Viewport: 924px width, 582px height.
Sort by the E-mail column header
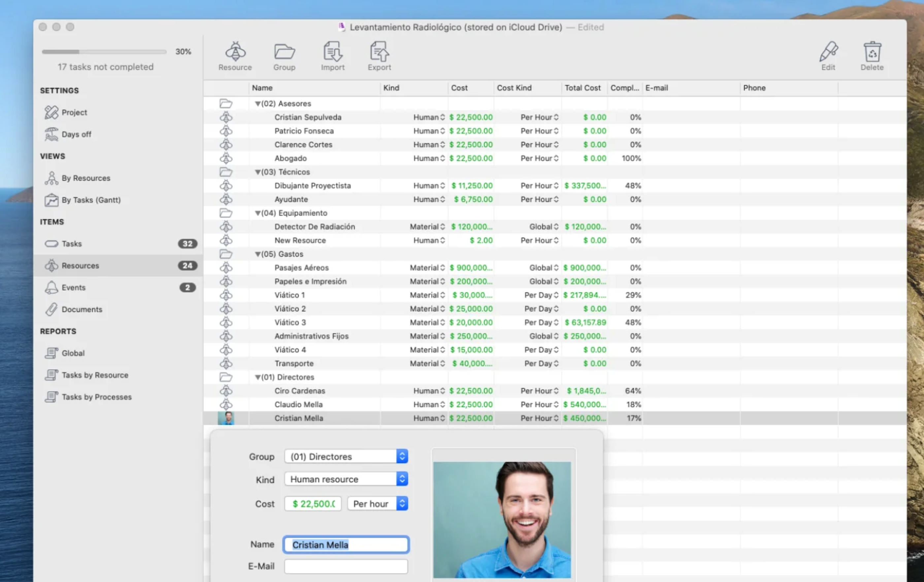[x=691, y=88]
